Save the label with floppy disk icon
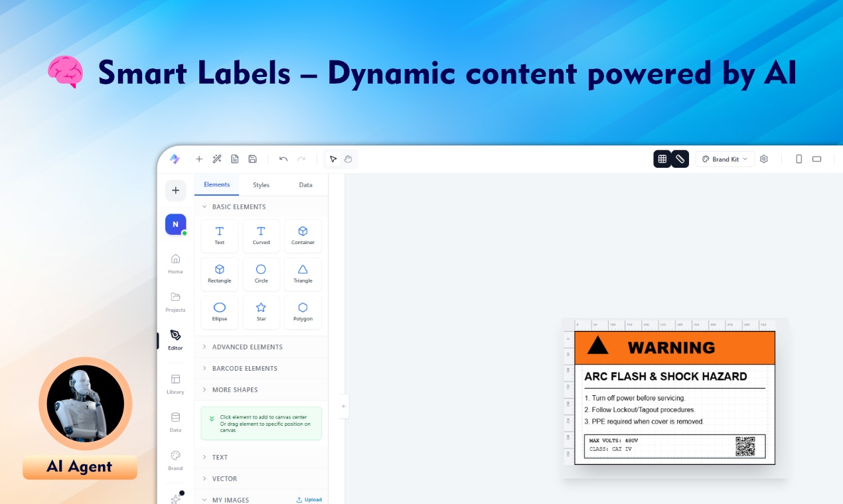 coord(253,159)
